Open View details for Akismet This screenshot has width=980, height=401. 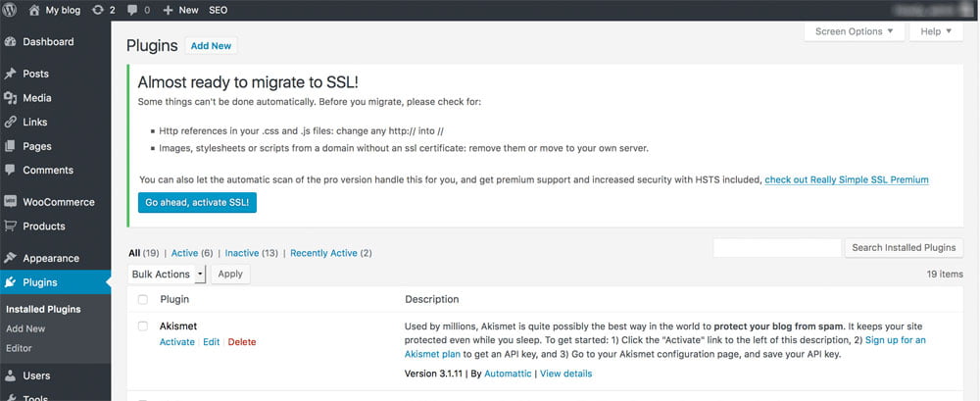click(x=565, y=374)
